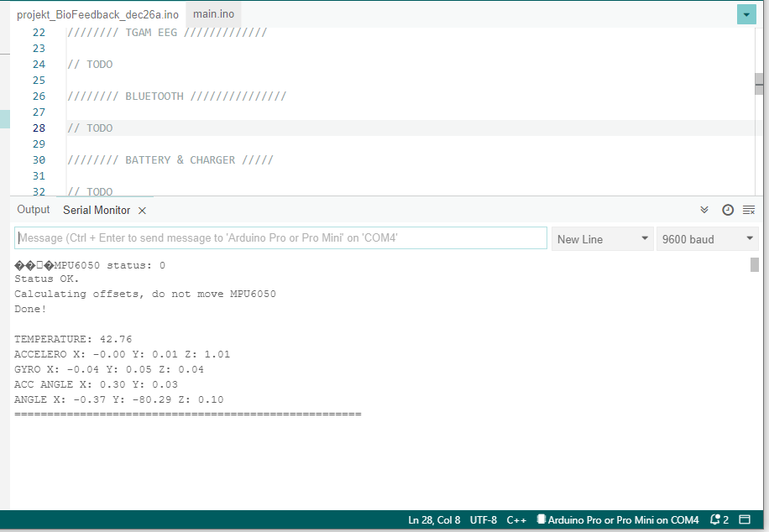The height and width of the screenshot is (532, 769).
Task: Open the editor tabs overflow dropdown
Action: 746,14
